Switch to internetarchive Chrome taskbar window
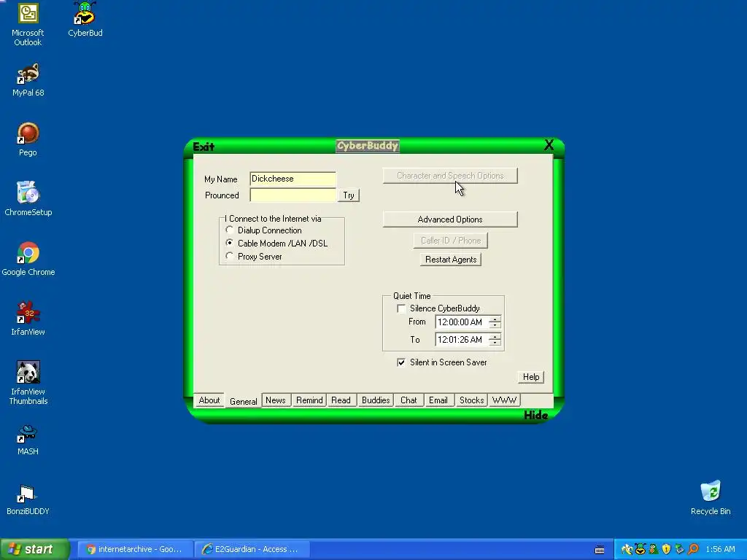The height and width of the screenshot is (560, 747). point(135,550)
